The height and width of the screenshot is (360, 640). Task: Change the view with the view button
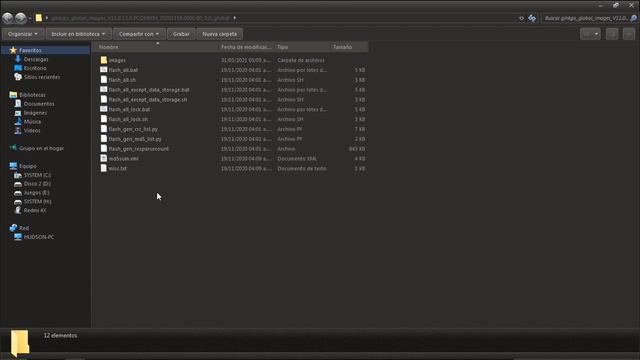click(587, 34)
